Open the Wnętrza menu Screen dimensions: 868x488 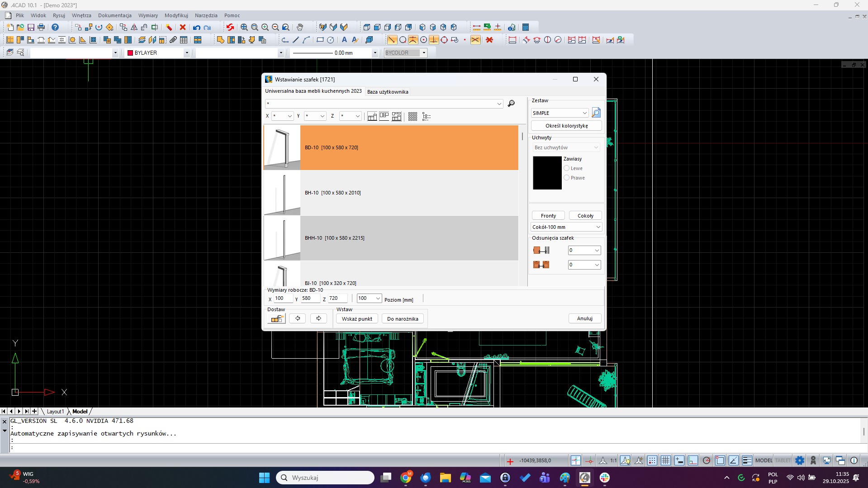click(x=81, y=15)
